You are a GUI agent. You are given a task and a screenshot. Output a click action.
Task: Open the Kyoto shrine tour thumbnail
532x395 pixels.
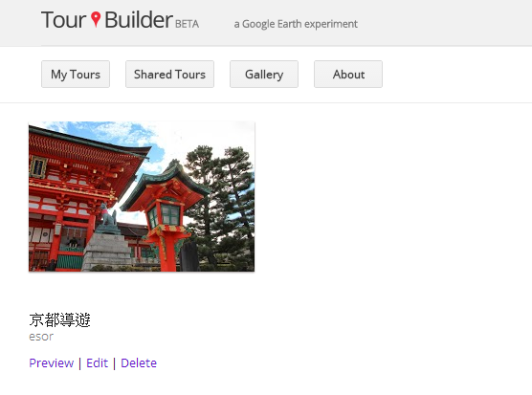pyautogui.click(x=142, y=196)
